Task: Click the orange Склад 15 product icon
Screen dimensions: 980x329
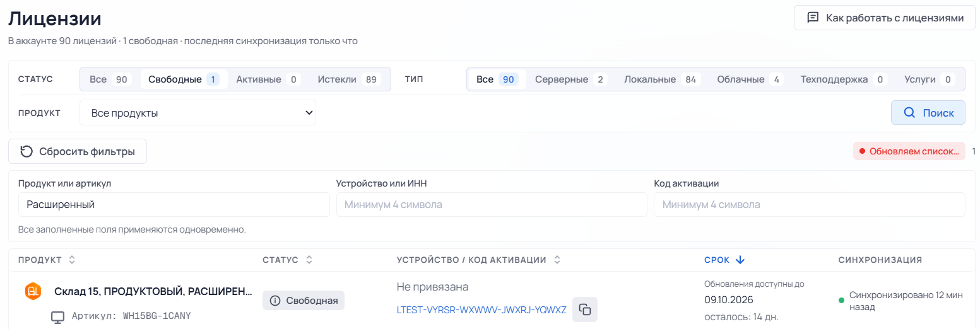Action: click(33, 291)
